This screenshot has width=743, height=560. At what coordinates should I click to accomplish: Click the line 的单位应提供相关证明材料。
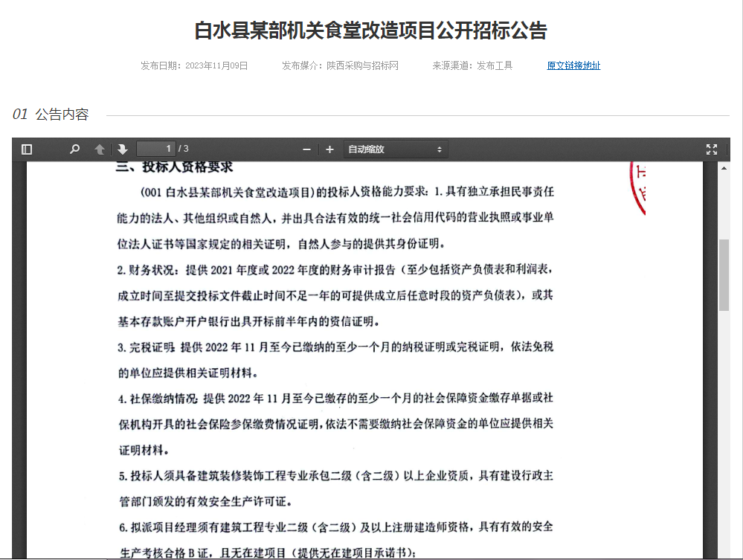click(188, 373)
